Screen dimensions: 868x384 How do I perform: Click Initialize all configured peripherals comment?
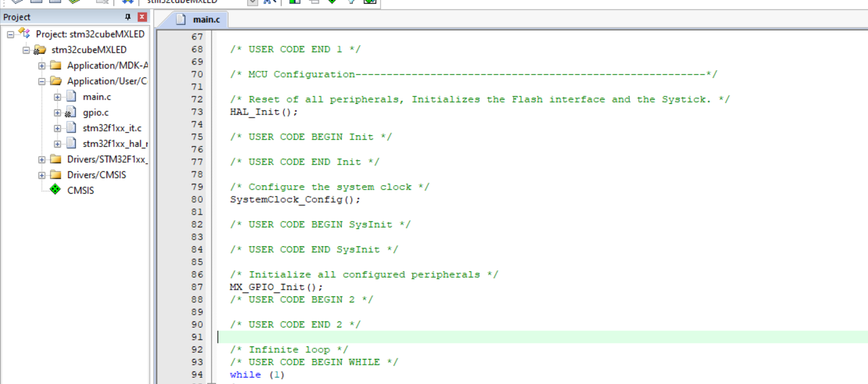click(x=364, y=275)
